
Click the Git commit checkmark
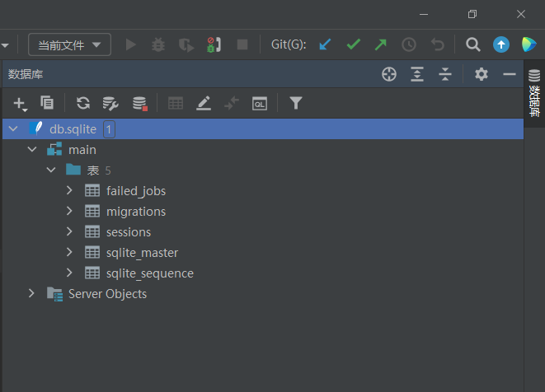(353, 44)
